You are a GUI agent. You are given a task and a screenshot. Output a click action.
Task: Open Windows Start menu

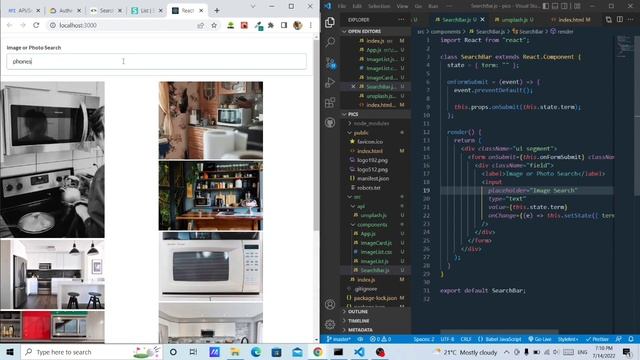[10, 352]
